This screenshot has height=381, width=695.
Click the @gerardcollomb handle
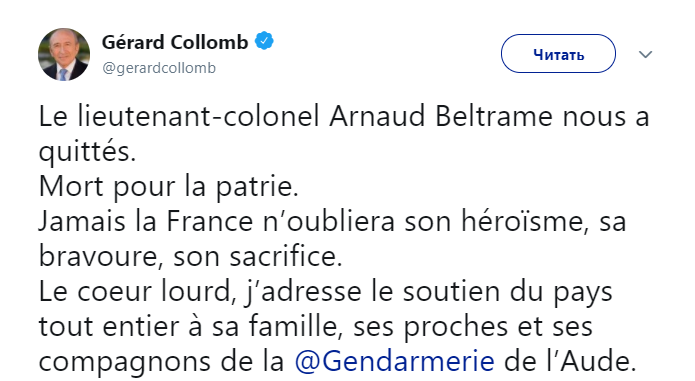click(159, 68)
